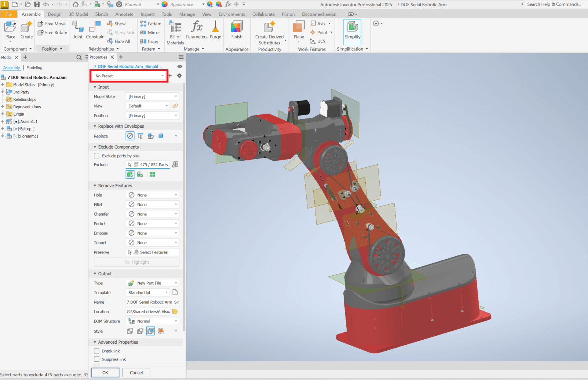Open the Hole removal dropdown
The height and width of the screenshot is (380, 588).
click(152, 195)
